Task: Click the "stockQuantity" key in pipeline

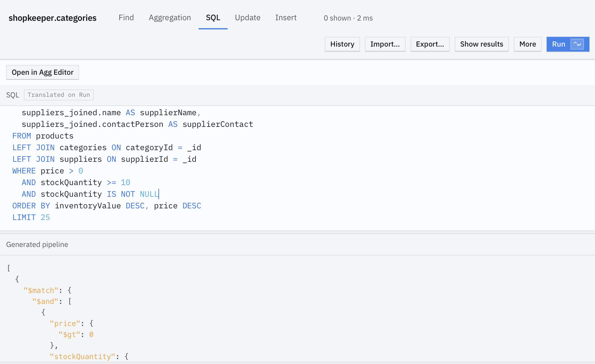Action: [82, 356]
